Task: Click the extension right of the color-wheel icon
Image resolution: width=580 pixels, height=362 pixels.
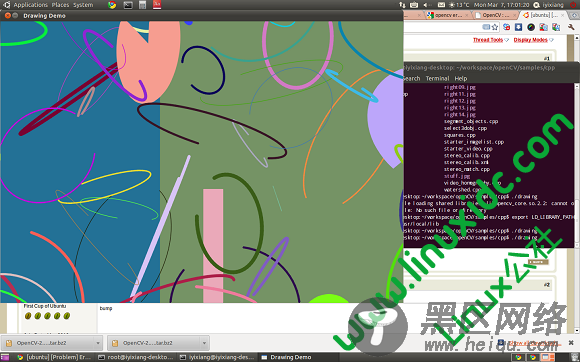Action: point(543,27)
